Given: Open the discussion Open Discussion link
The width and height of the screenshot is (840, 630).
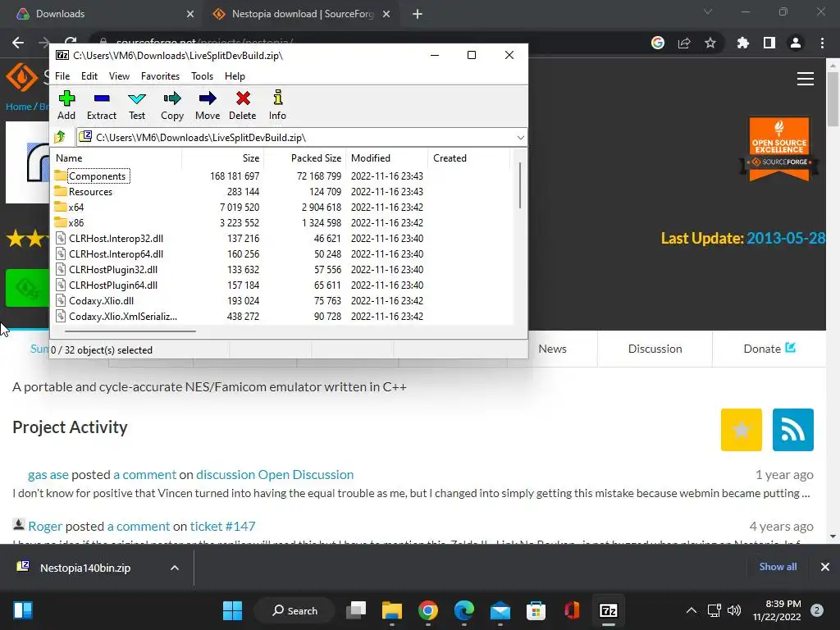Looking at the screenshot, I should 275,475.
